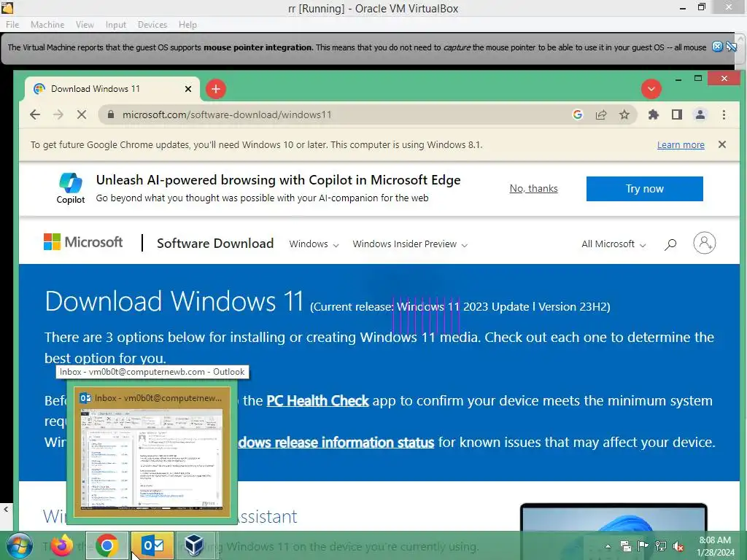Expand the Windows navigation dropdown
The width and height of the screenshot is (747, 560).
[314, 244]
